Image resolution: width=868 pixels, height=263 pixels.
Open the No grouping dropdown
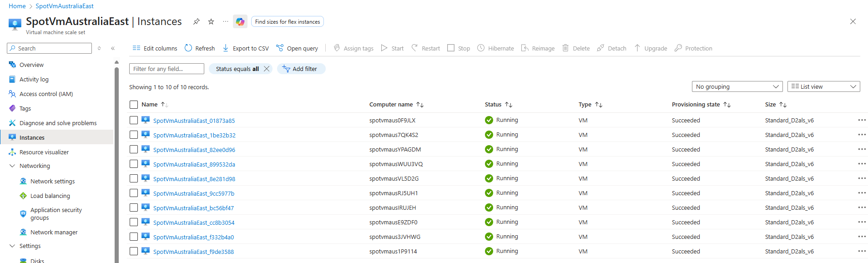[737, 86]
